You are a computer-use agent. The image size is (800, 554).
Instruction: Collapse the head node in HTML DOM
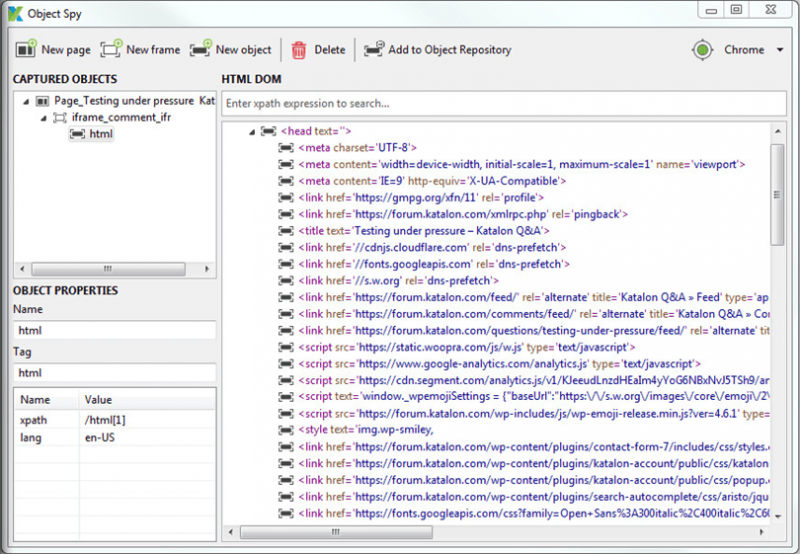(250, 131)
